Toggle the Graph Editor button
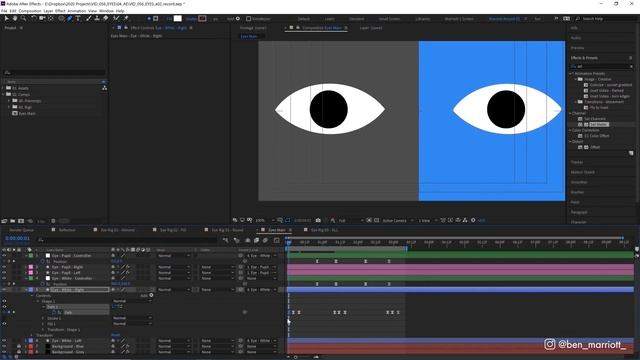This screenshot has height=360, width=640. coord(276,240)
